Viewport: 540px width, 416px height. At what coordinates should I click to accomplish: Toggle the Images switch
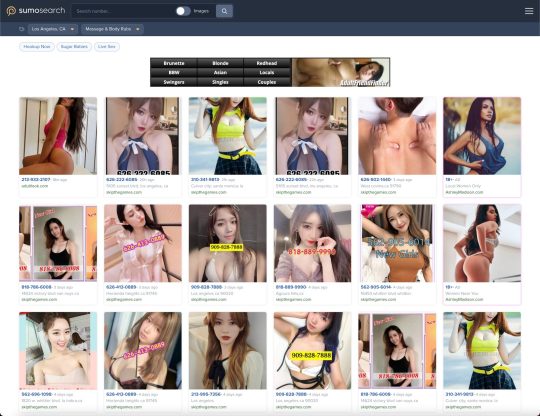(x=183, y=11)
